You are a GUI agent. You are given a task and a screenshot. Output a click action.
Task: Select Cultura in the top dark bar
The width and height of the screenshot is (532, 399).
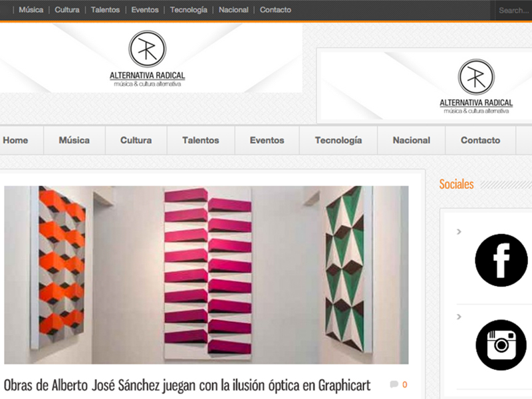[67, 10]
